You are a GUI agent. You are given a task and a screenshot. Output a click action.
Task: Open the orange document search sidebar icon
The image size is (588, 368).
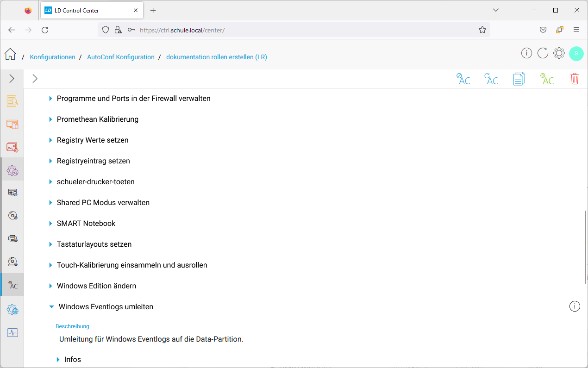[13, 101]
